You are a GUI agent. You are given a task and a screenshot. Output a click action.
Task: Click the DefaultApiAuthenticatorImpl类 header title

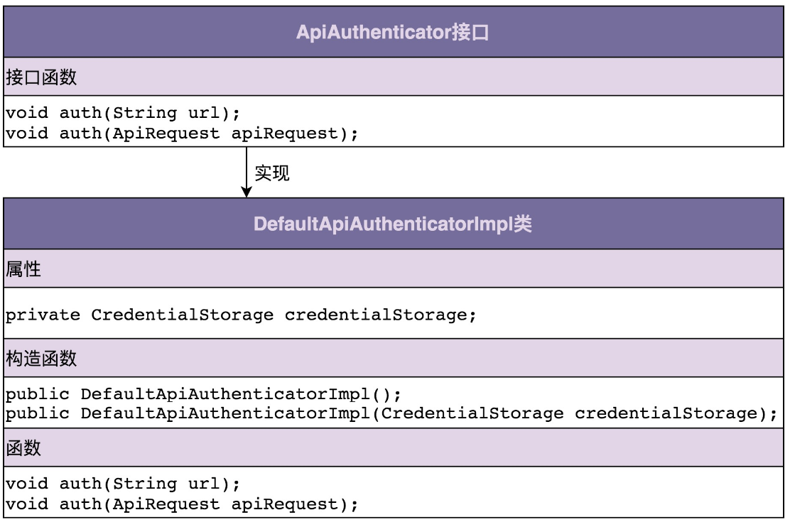(393, 224)
